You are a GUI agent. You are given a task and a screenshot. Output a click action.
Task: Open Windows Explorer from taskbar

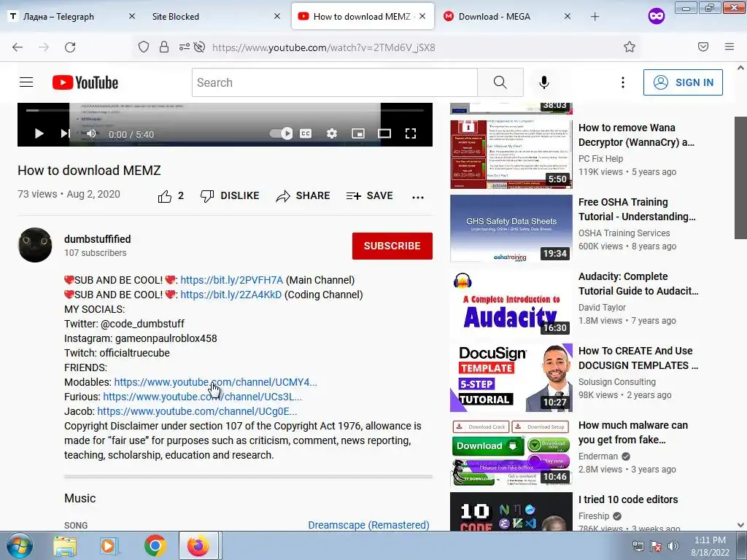pos(65,546)
